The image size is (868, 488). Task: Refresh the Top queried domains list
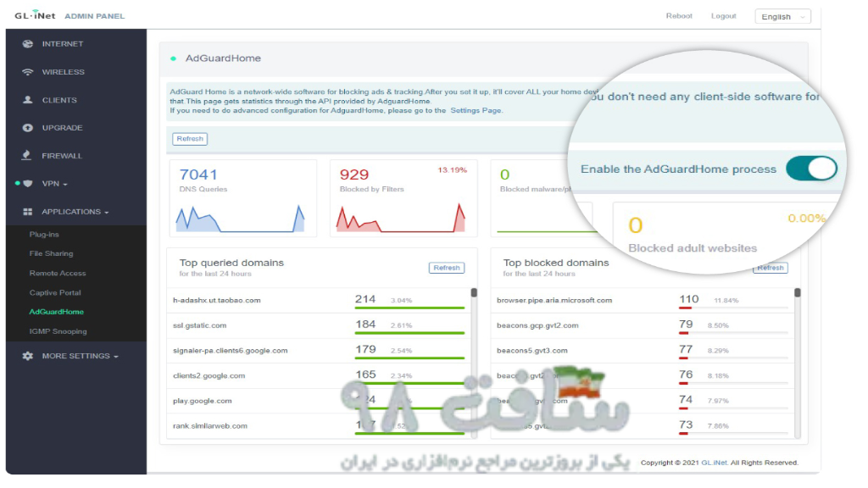[x=446, y=268]
